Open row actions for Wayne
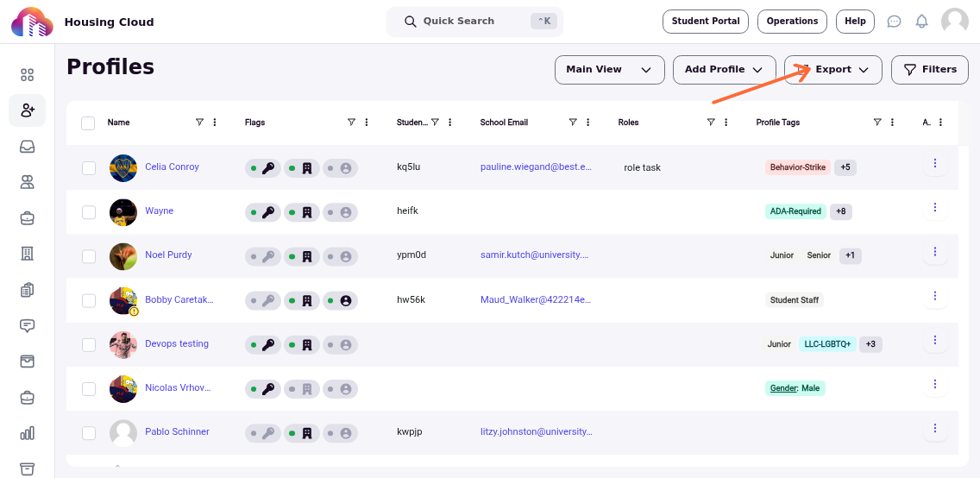This screenshot has height=478, width=980. 935,207
